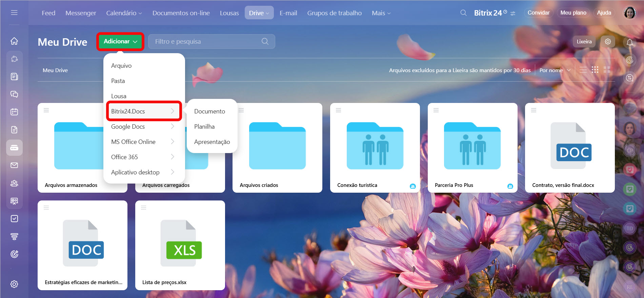
Task: Go to Home icon in sidebar
Action: click(x=14, y=41)
